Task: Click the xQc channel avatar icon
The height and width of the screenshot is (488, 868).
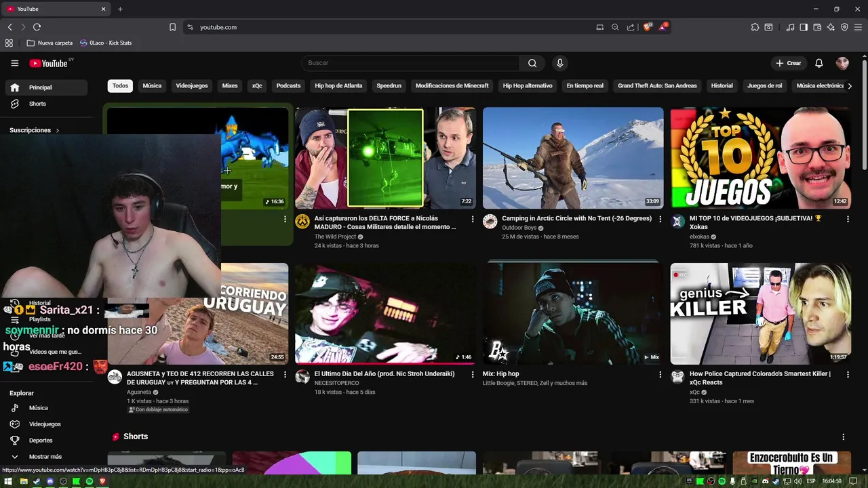Action: pyautogui.click(x=677, y=377)
